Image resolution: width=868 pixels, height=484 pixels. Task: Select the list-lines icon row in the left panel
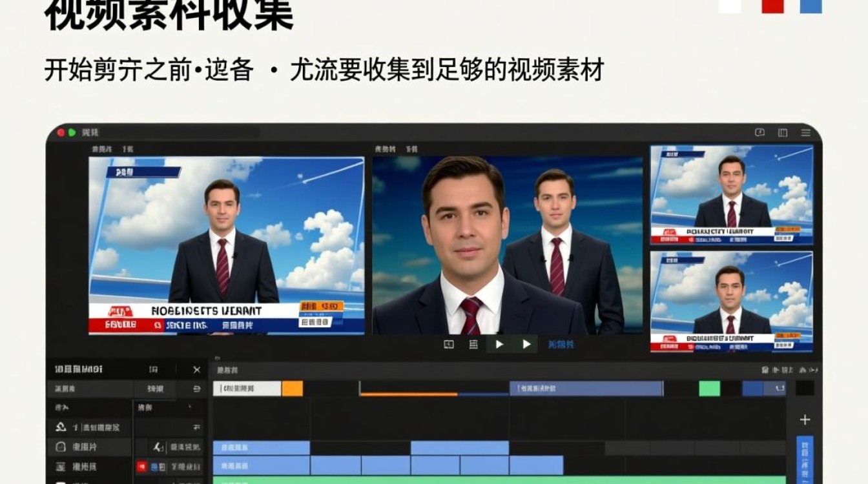point(89,466)
